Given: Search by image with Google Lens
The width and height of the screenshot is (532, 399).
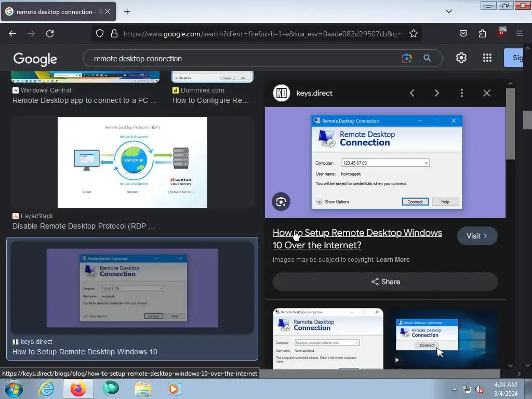Looking at the screenshot, I should pyautogui.click(x=406, y=58).
